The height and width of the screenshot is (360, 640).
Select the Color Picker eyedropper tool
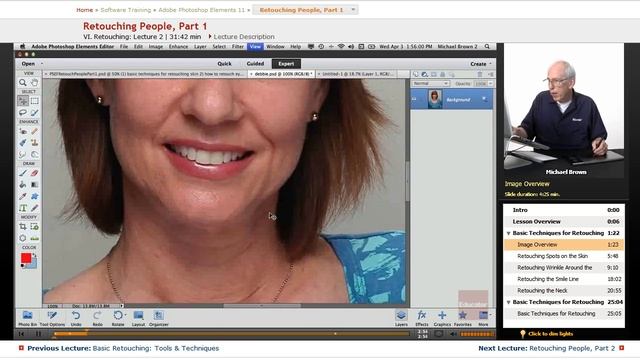(23, 196)
